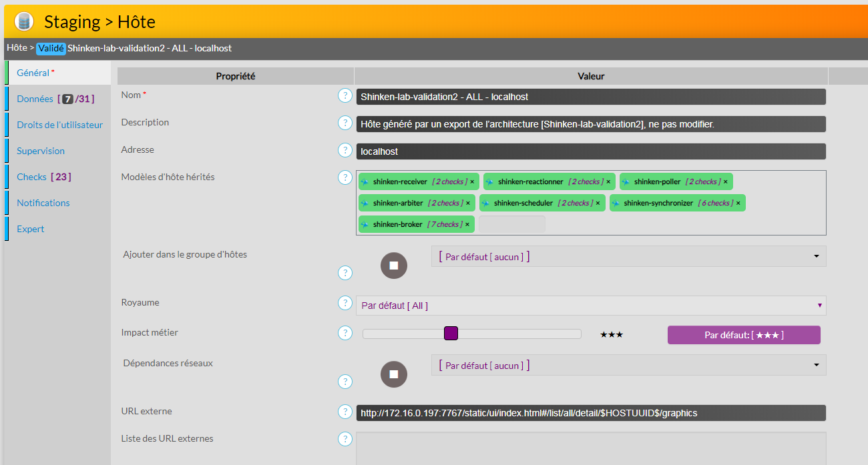Show help for Modèles d'hôte hérités
The width and height of the screenshot is (868, 465).
pos(345,177)
